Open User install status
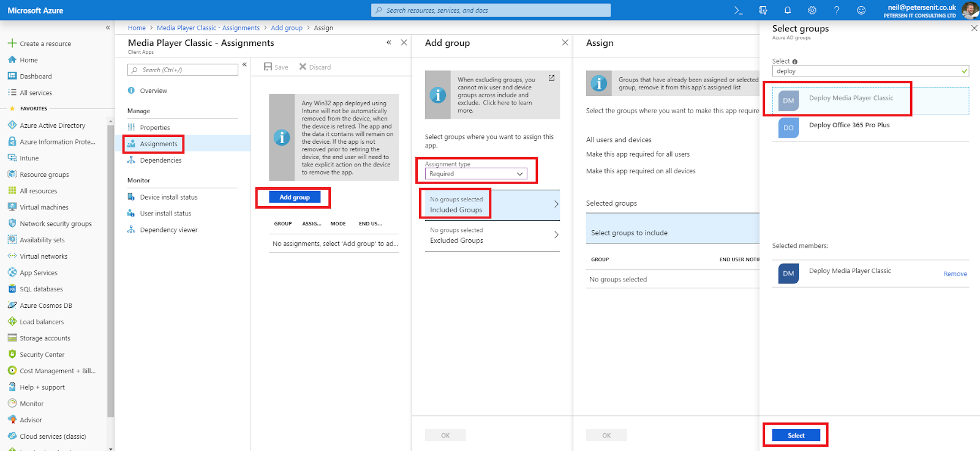The image size is (980, 451). [x=165, y=214]
